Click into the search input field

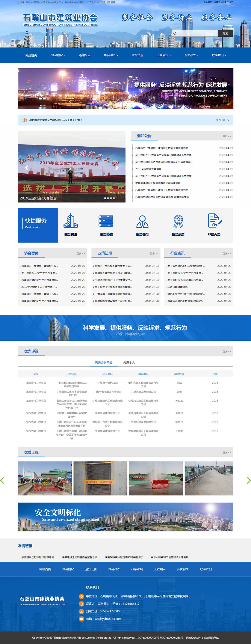click(x=197, y=33)
